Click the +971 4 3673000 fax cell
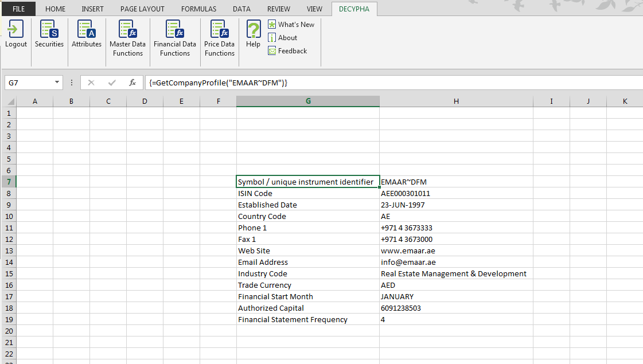The image size is (643, 364). (456, 240)
